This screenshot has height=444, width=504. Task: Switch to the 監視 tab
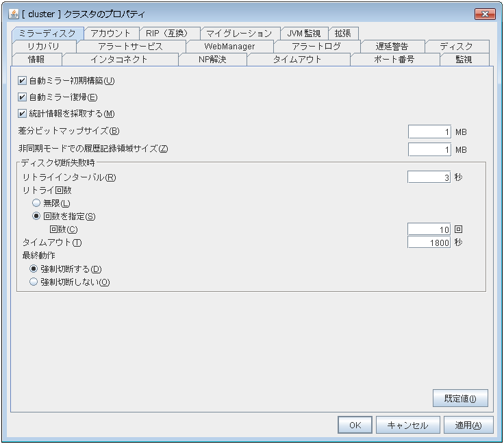(464, 60)
